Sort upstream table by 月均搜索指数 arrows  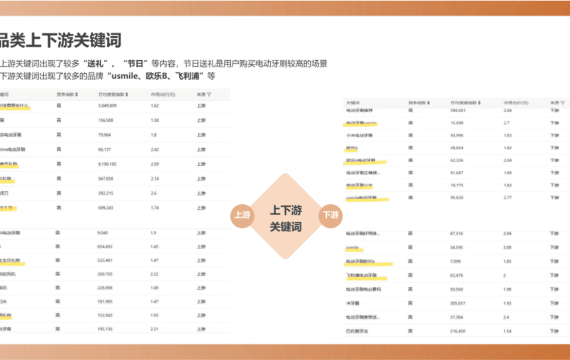127,95
